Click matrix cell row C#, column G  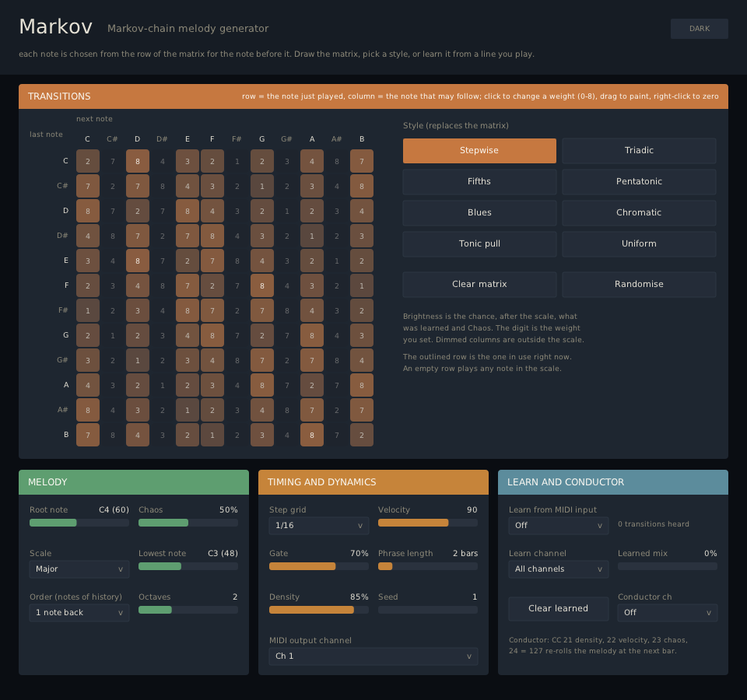click(262, 186)
